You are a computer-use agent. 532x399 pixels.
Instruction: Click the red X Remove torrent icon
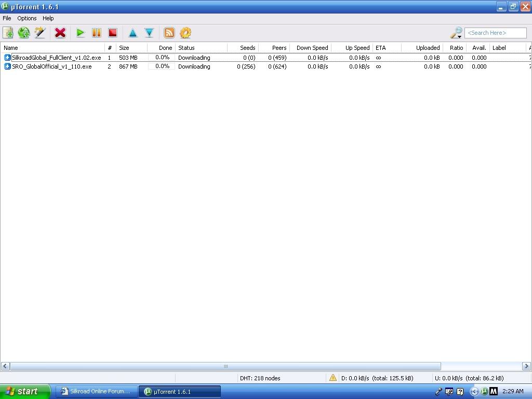pos(60,33)
